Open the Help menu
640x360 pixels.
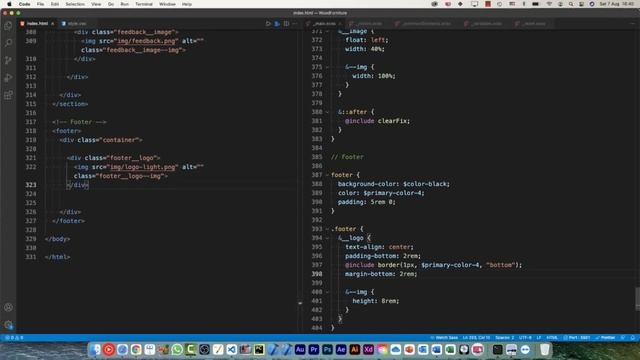click(x=187, y=4)
